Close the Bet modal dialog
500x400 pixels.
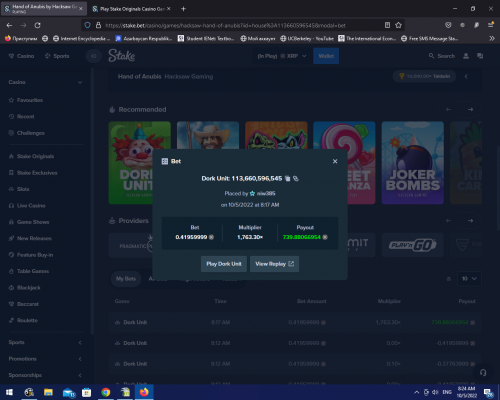point(335,161)
